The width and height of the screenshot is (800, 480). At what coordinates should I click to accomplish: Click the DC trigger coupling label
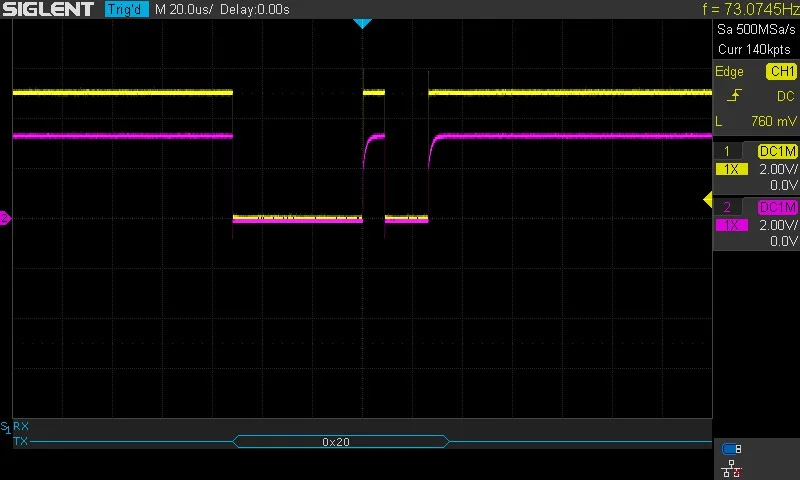[785, 96]
